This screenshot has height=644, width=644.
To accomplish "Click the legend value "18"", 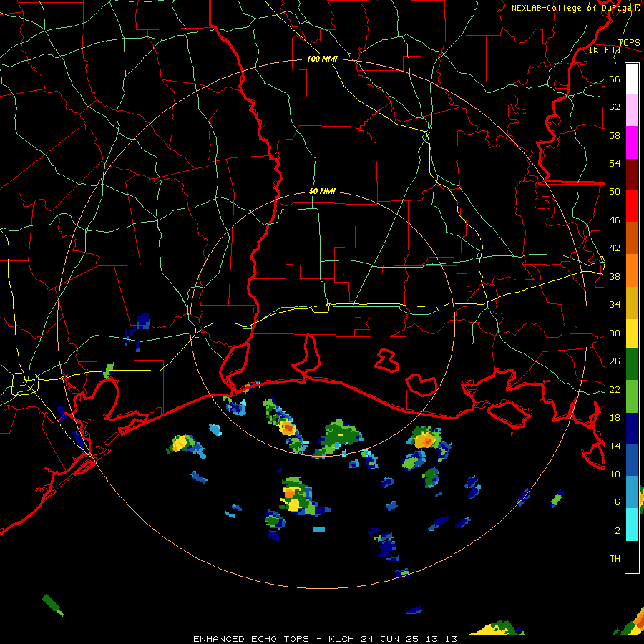I will (615, 418).
